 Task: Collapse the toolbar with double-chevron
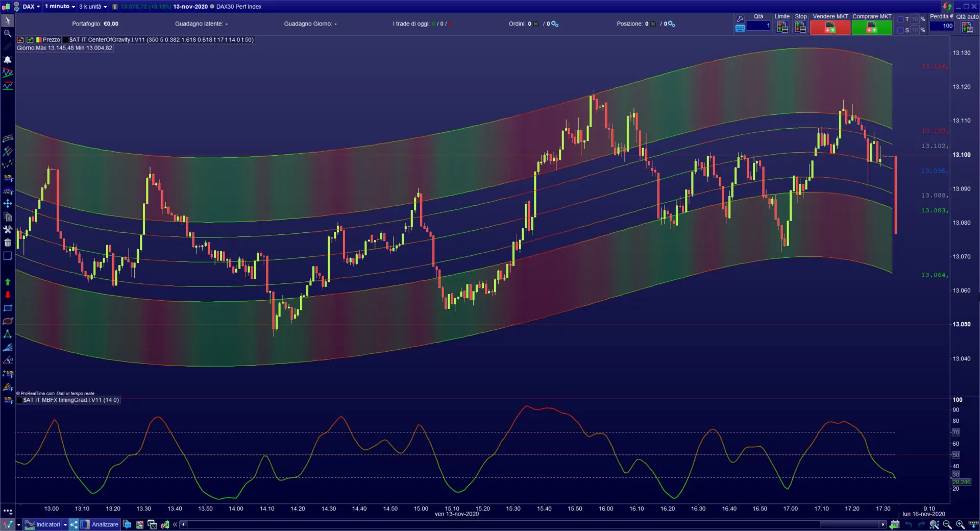(175, 524)
